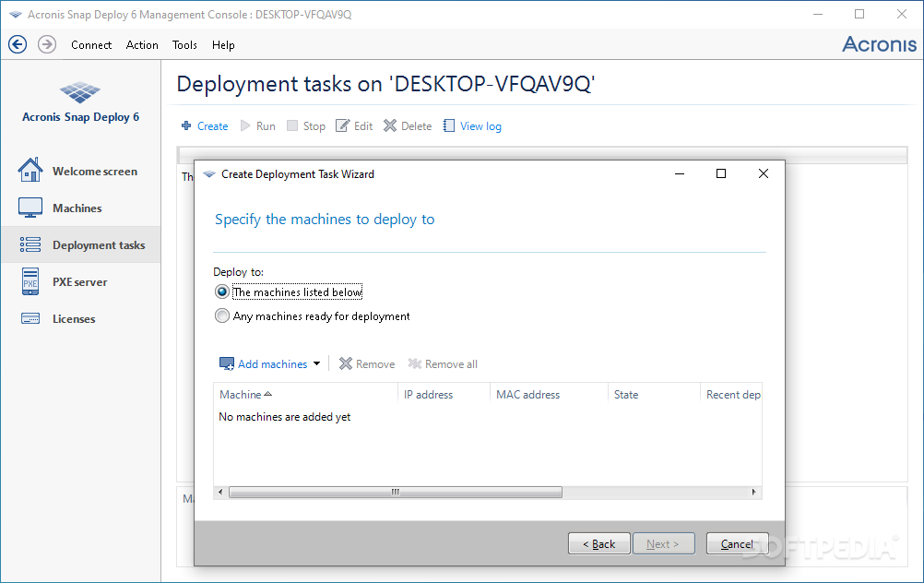Click the Recent dep column header
The width and height of the screenshot is (924, 583).
click(730, 395)
